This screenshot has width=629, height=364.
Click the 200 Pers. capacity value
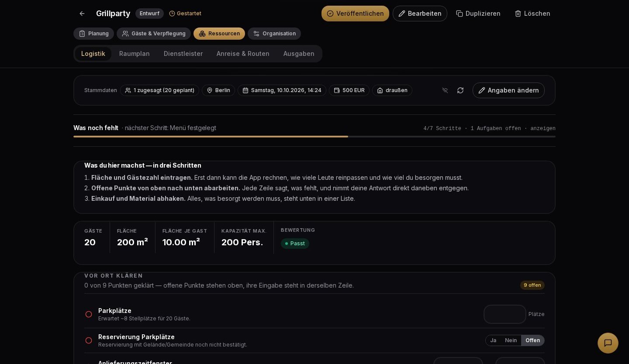pos(242,243)
